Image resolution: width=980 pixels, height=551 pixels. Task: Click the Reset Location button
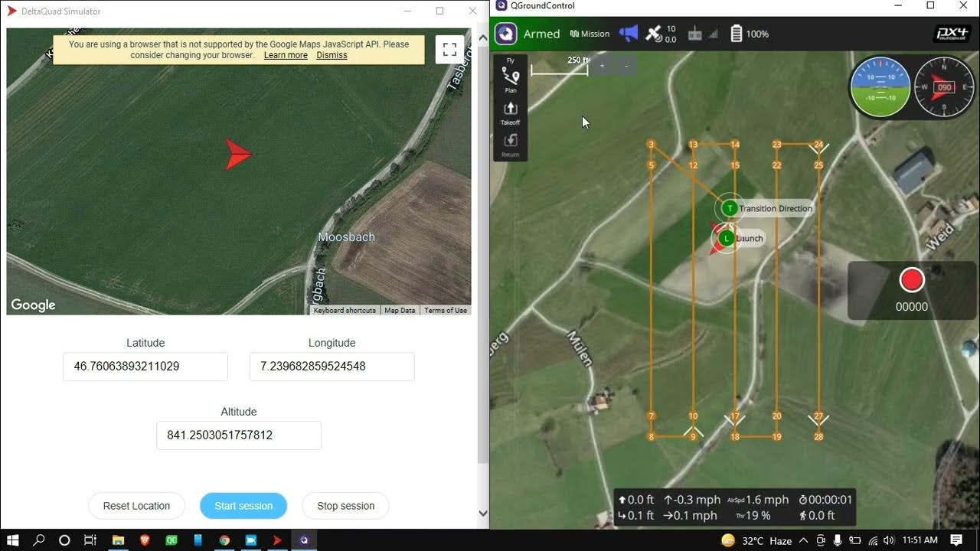pos(136,506)
